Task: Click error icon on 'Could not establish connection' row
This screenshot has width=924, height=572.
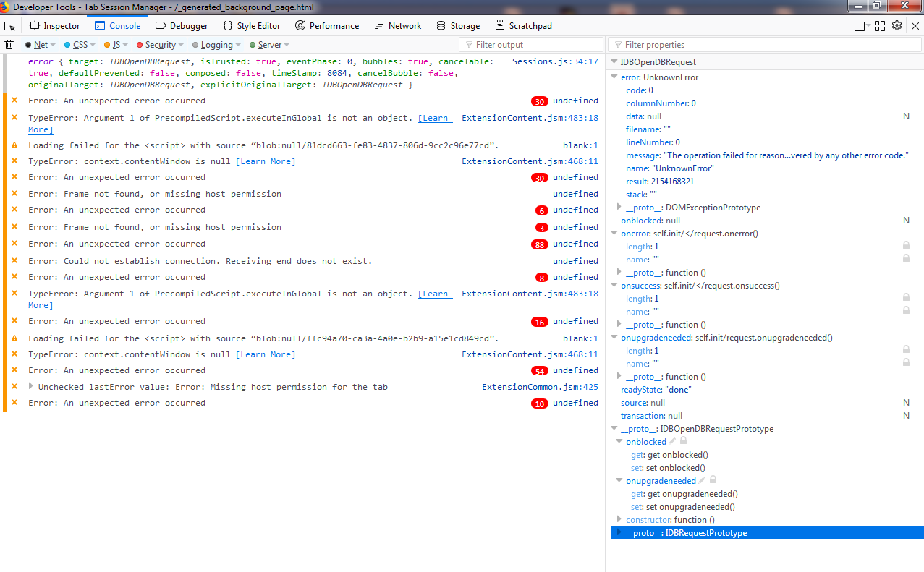Action: (14, 261)
